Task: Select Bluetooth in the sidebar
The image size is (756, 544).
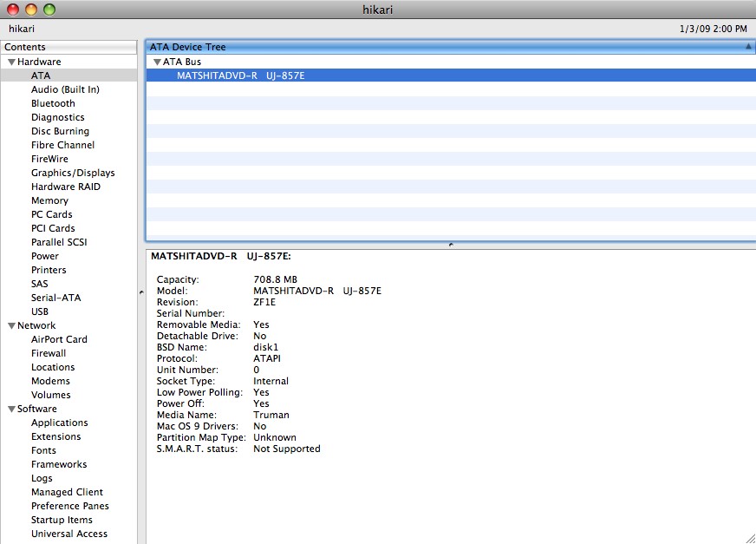Action: click(x=53, y=103)
